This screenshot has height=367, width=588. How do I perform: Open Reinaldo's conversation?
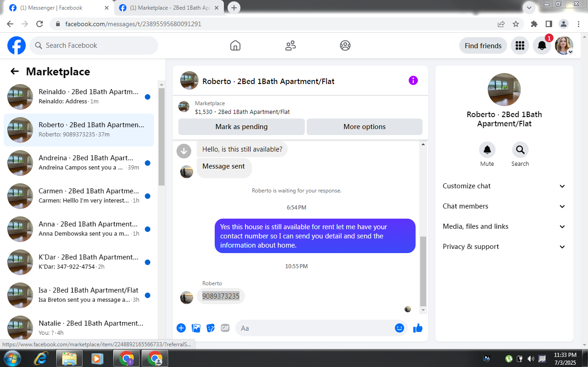79,97
